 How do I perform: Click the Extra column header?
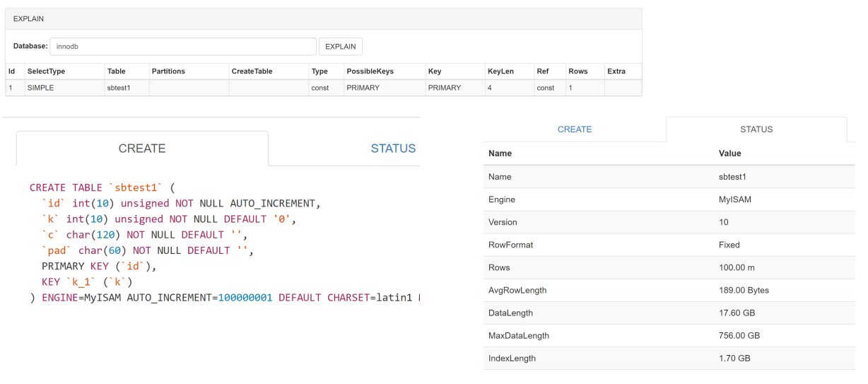[x=616, y=71]
